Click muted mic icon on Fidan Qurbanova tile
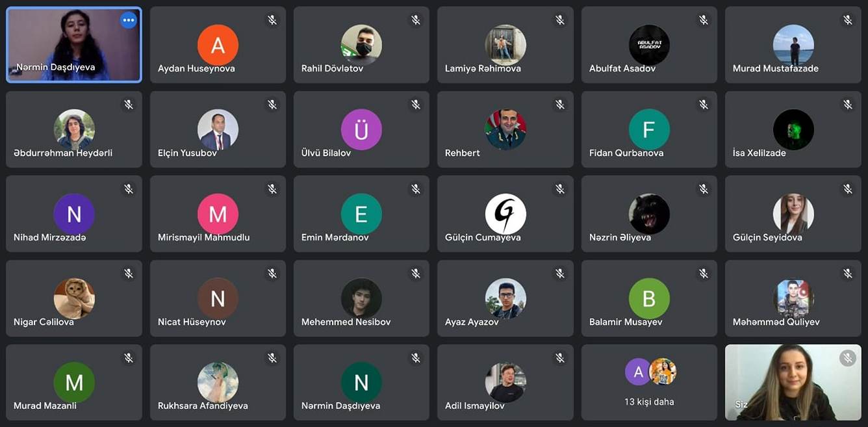The image size is (868, 427). click(x=704, y=105)
